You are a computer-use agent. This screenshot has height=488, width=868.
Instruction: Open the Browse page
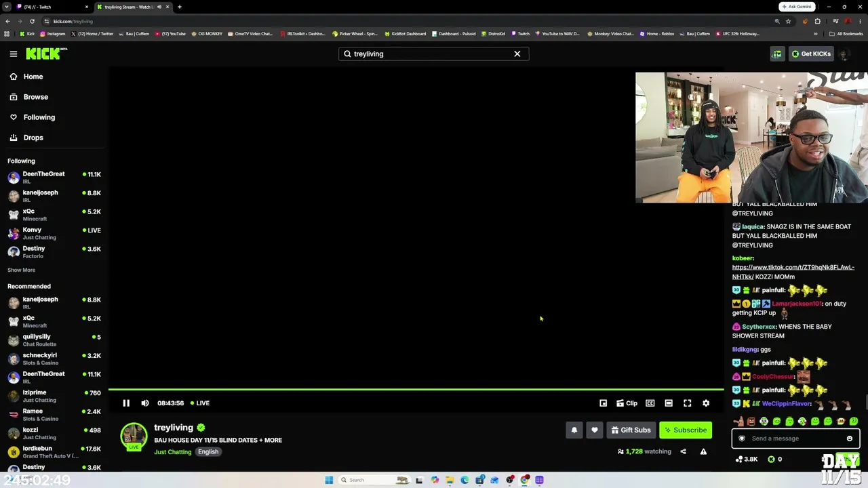[x=35, y=97]
